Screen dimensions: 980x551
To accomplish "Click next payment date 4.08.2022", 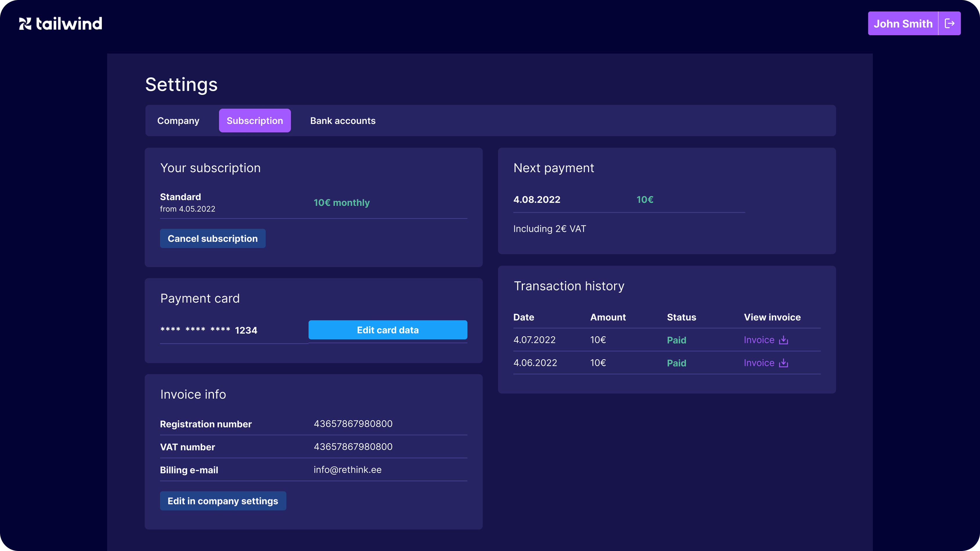I will (537, 200).
